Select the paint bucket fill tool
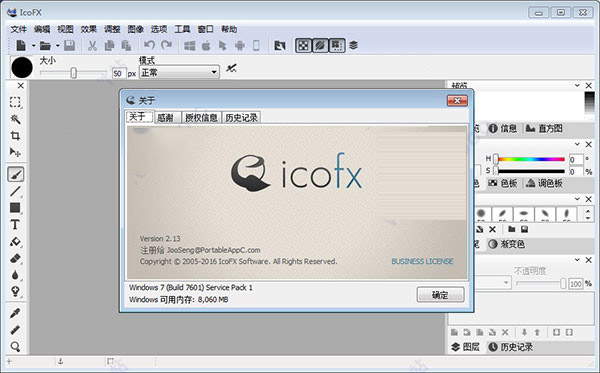The width and height of the screenshot is (600, 373). tap(15, 241)
